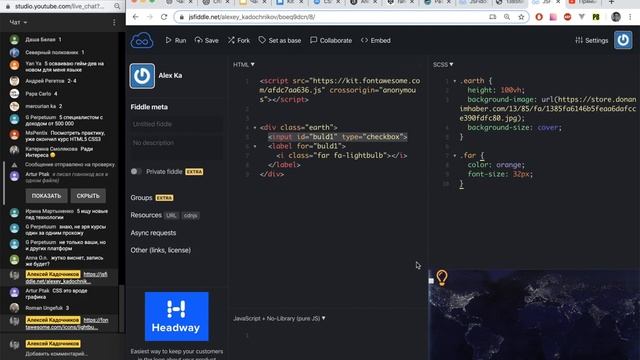Click the background-size: cover line
640x360 pixels.
pyautogui.click(x=515, y=127)
